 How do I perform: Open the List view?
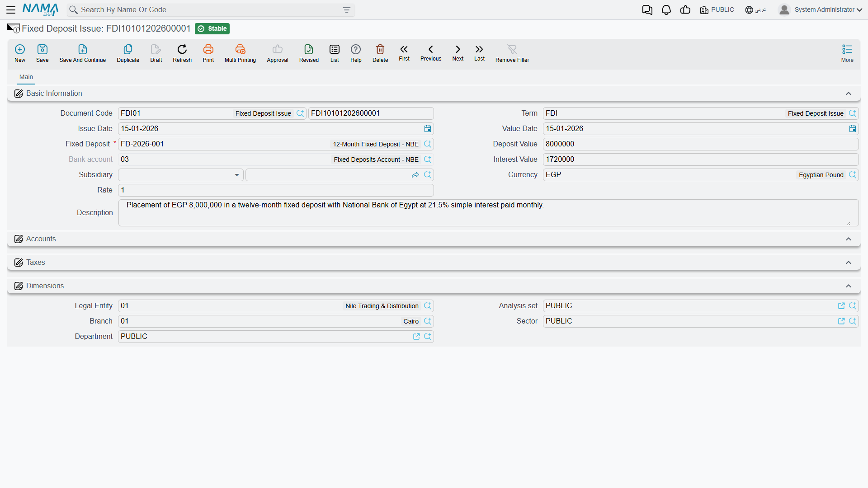coord(335,53)
